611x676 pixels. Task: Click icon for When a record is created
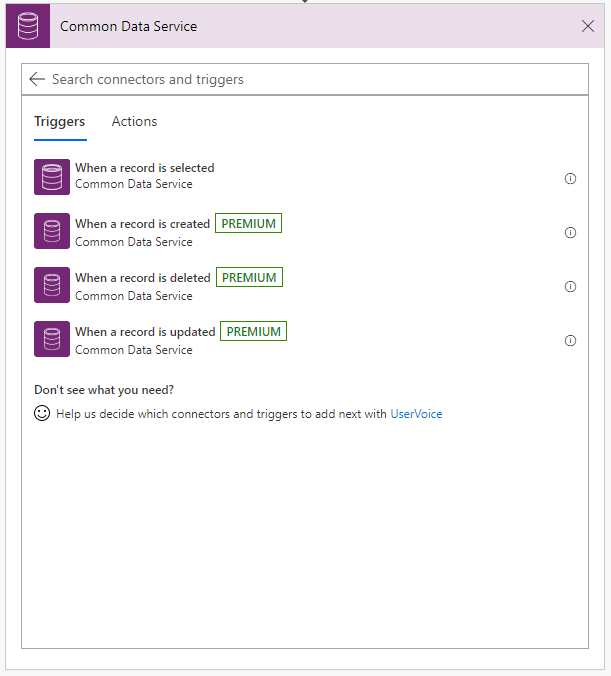pos(52,231)
